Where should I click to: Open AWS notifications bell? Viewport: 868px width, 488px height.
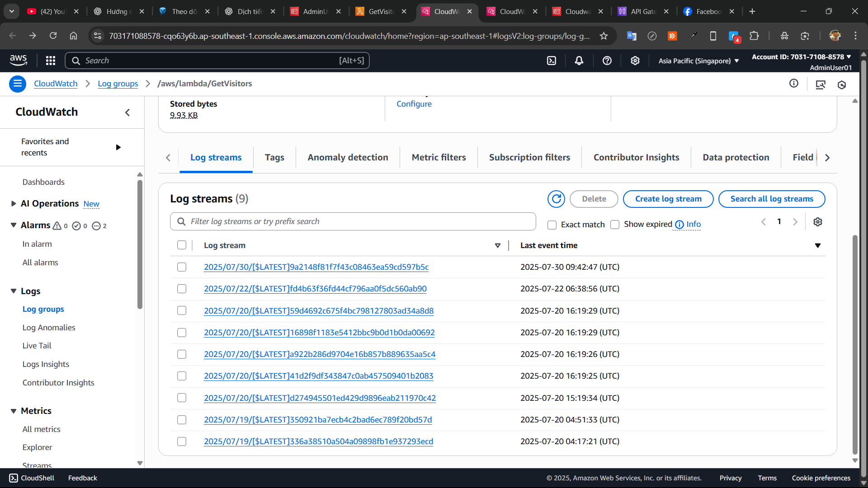579,61
